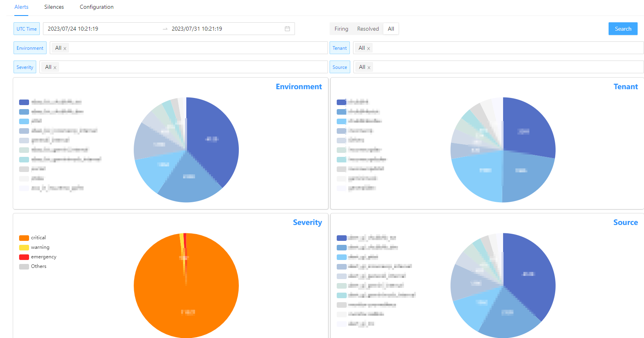Screen dimensions: 644x338
Task: Toggle first dark blue Environment legend swatch
Action: [x=24, y=102]
